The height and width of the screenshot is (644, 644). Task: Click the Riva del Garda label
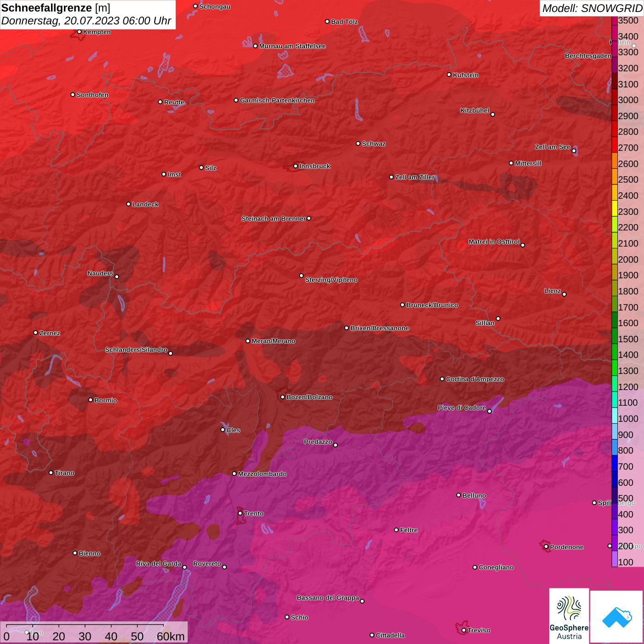159,563
